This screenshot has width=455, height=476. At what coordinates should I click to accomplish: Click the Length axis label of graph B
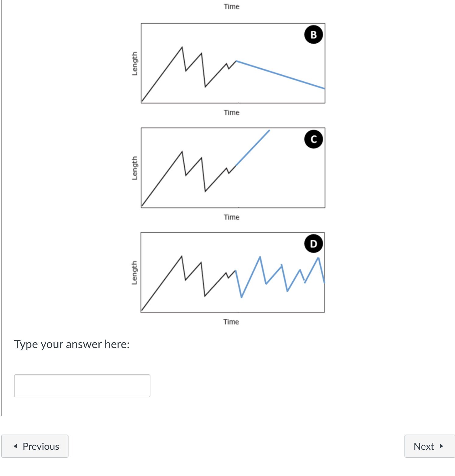135,63
